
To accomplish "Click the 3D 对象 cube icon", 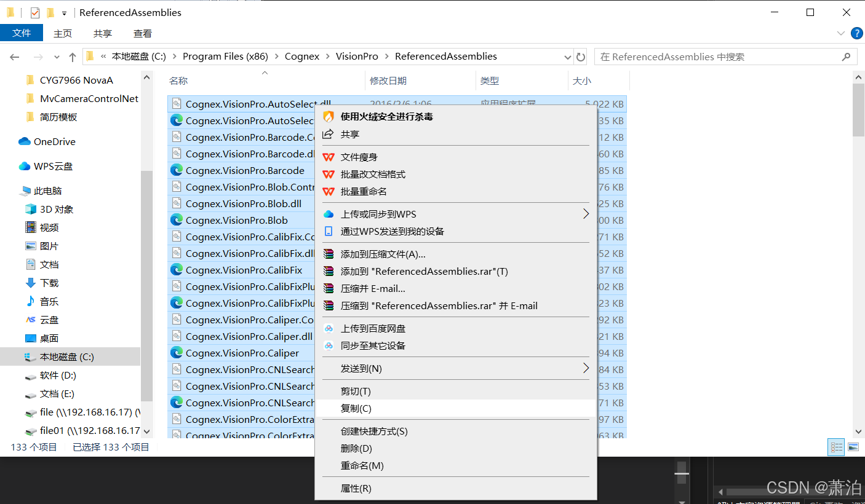I will click(31, 209).
